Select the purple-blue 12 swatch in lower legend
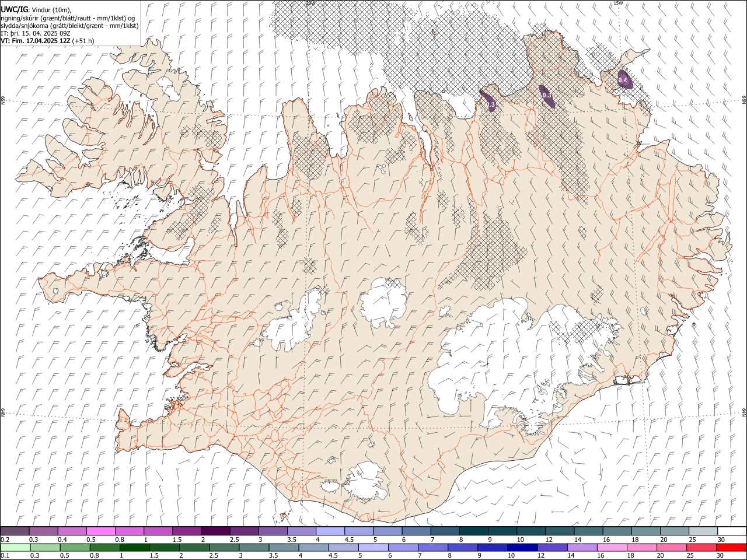The image size is (747, 560). coord(553,548)
